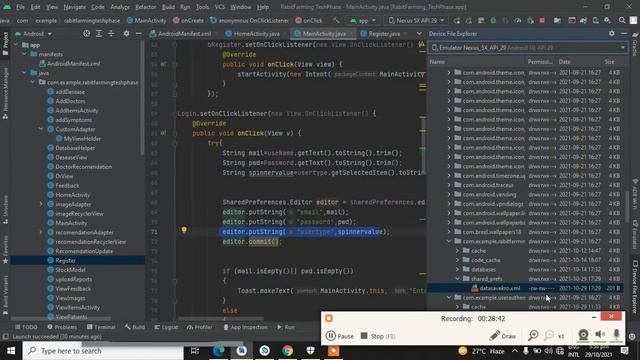
Task: Click the Collapse All icon in Project panel
Action: [x=111, y=33]
